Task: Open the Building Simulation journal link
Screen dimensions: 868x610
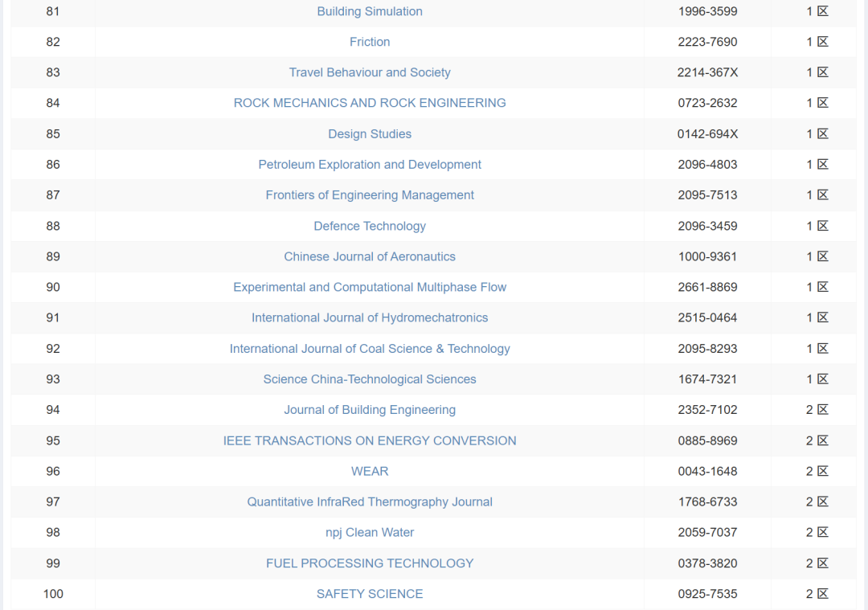Action: point(369,11)
